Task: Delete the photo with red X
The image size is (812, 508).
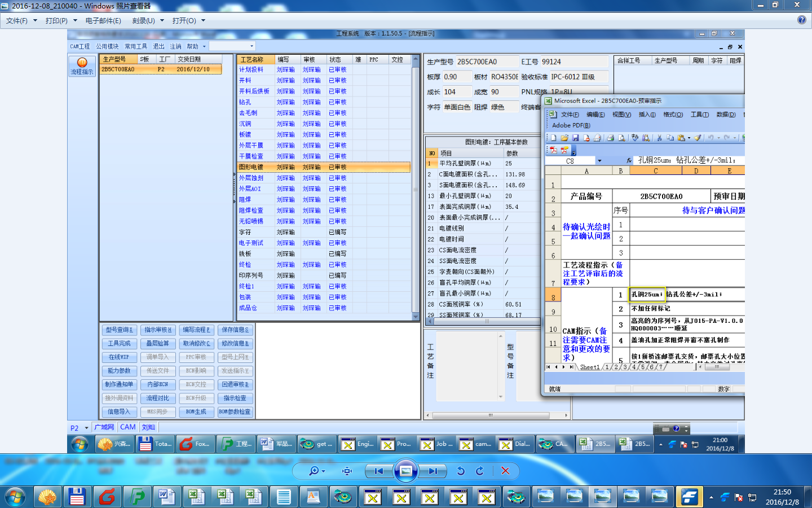Action: coord(505,471)
